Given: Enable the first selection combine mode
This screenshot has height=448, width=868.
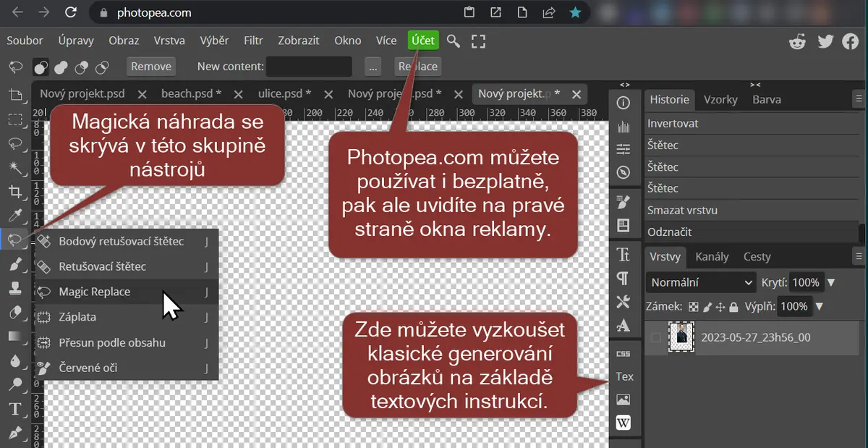Looking at the screenshot, I should click(x=41, y=67).
